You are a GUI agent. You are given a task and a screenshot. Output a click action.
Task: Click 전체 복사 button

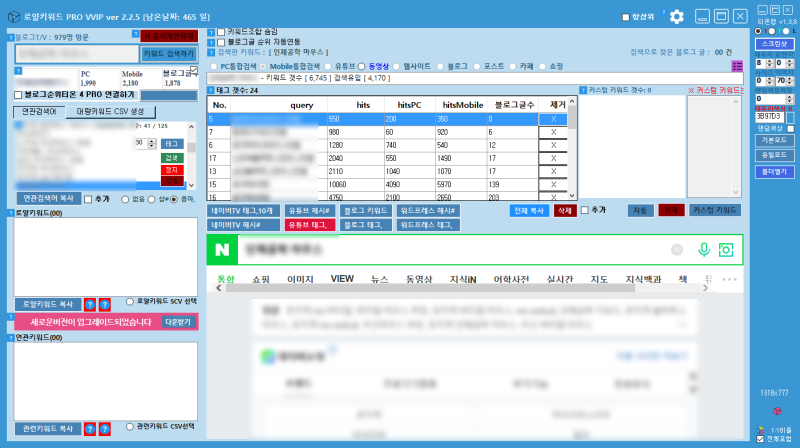[x=529, y=211]
